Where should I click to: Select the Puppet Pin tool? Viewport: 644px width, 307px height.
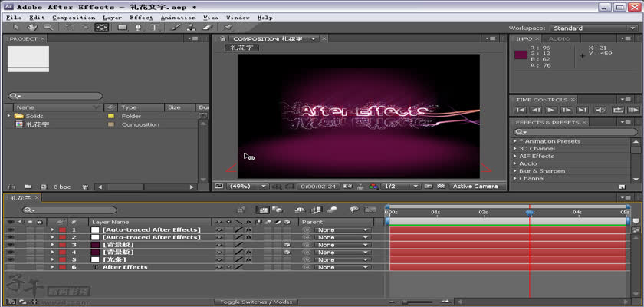[228, 28]
